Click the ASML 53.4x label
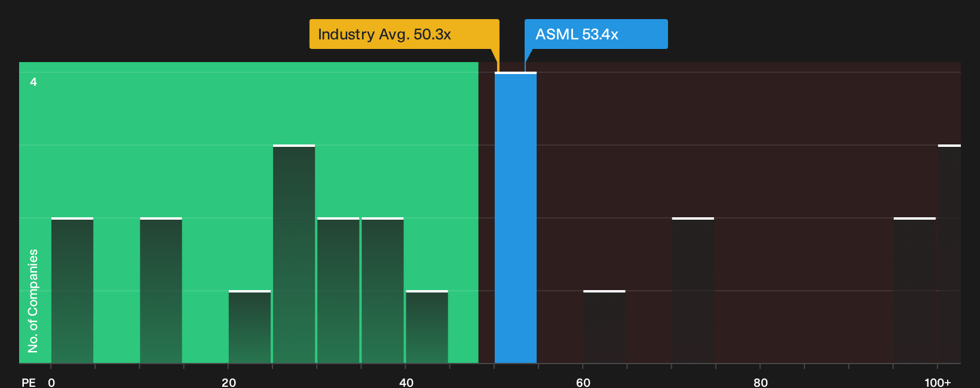980x388 pixels. [x=596, y=34]
